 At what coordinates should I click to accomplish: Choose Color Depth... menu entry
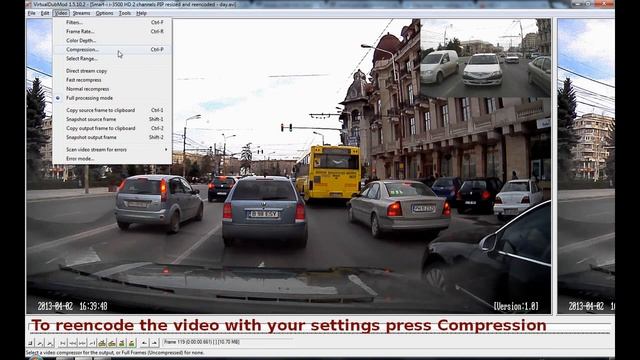112,40
